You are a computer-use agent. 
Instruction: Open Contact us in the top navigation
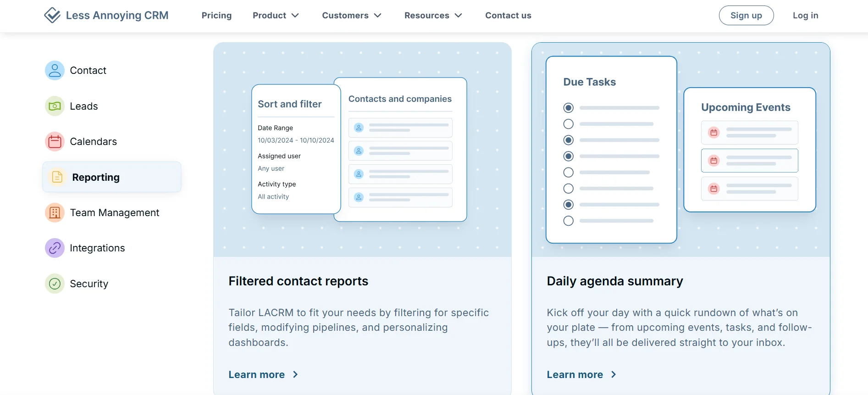[x=508, y=16]
